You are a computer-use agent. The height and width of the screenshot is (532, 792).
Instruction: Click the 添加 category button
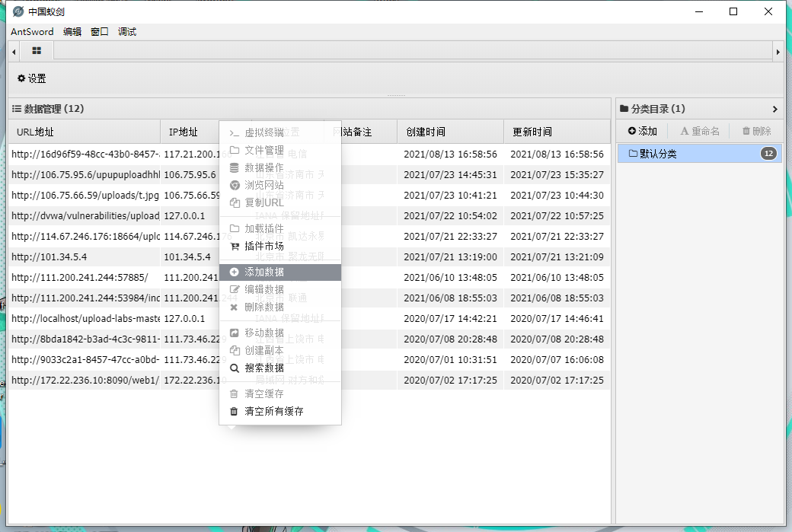click(x=642, y=131)
